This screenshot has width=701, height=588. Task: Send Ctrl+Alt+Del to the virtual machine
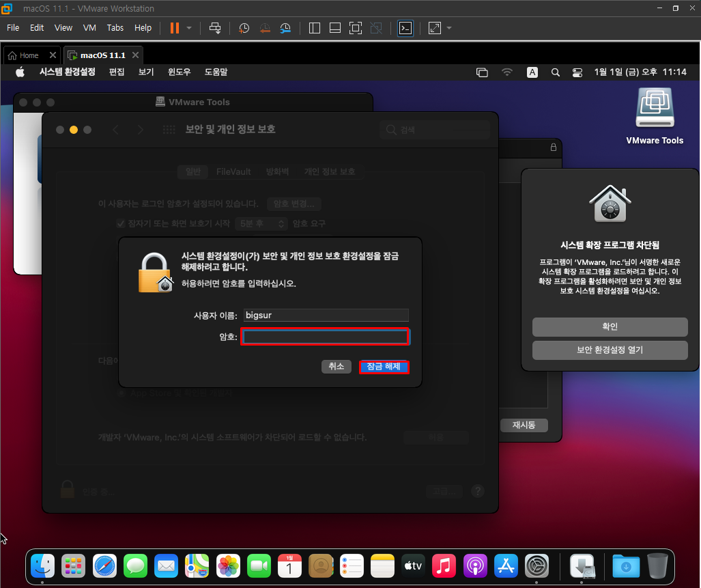coord(215,28)
